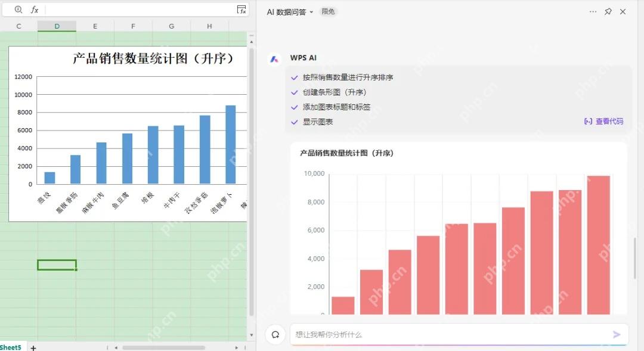Close the AI 数据问答 panel
Image resolution: width=644 pixels, height=351 pixels.
click(623, 11)
